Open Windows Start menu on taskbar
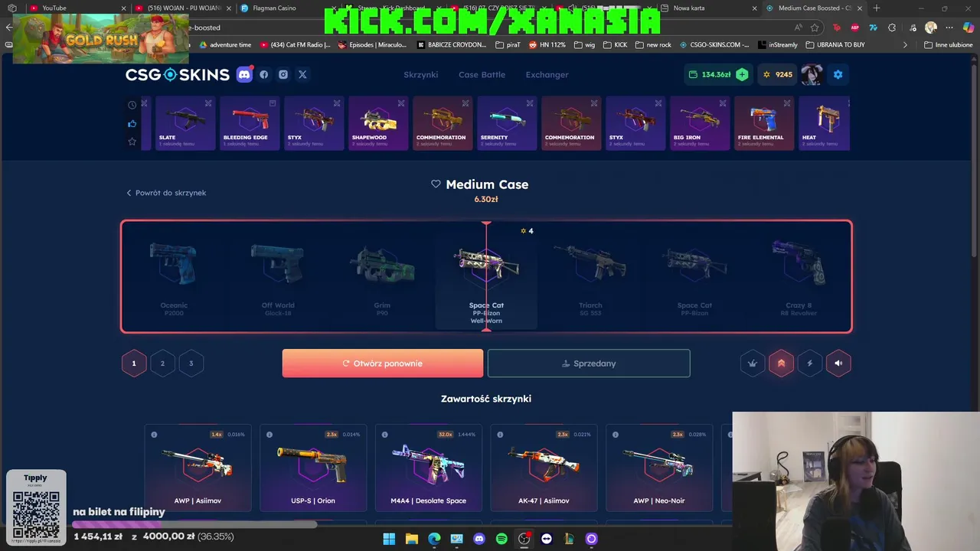 (x=389, y=539)
